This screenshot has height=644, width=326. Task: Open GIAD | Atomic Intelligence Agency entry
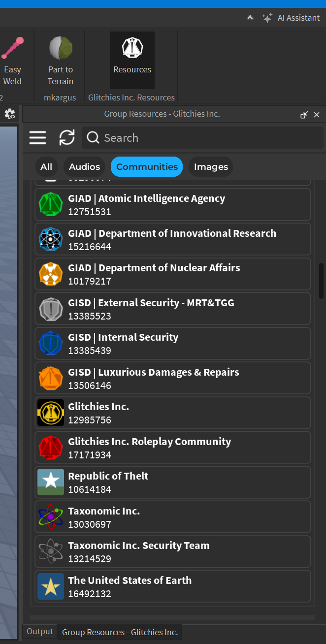point(172,205)
